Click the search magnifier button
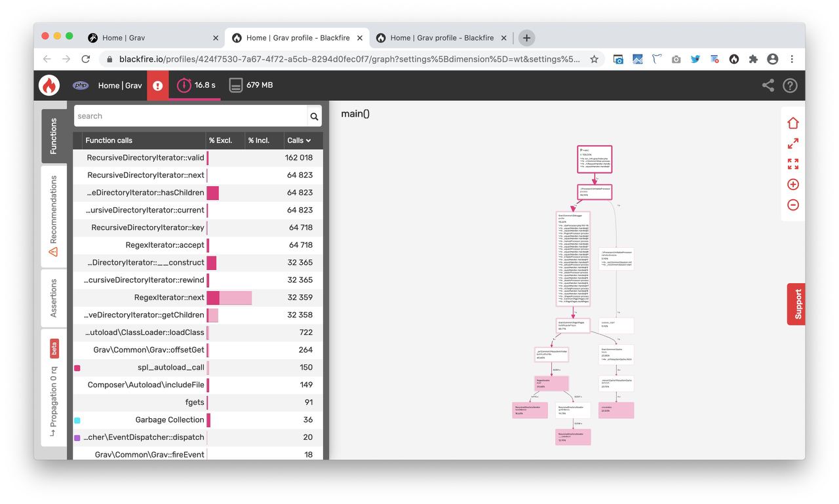This screenshot has height=504, width=839. tap(315, 116)
